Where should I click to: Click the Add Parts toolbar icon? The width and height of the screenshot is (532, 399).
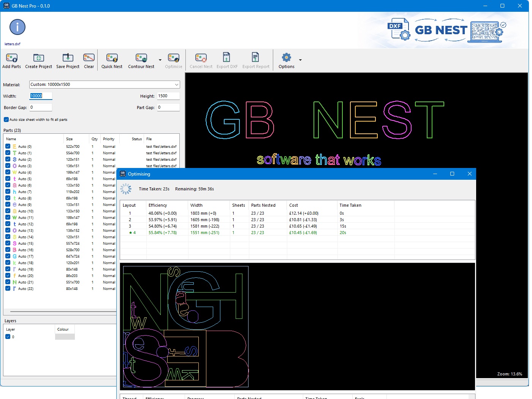pos(11,58)
